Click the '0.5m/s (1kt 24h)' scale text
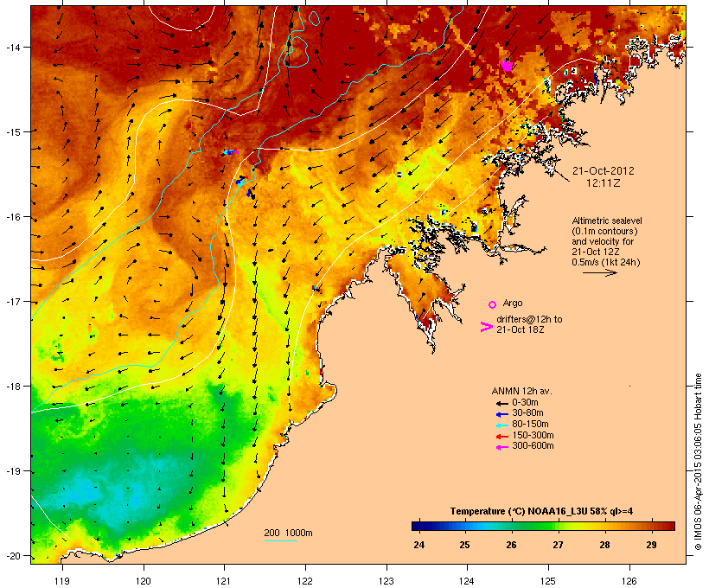This screenshot has height=588, width=709. pyautogui.click(x=606, y=262)
